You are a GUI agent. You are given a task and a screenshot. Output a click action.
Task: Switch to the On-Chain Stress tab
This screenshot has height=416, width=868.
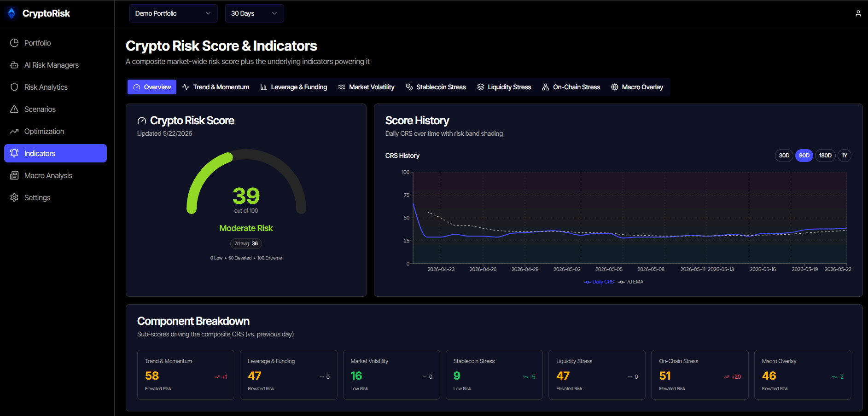[x=571, y=87]
